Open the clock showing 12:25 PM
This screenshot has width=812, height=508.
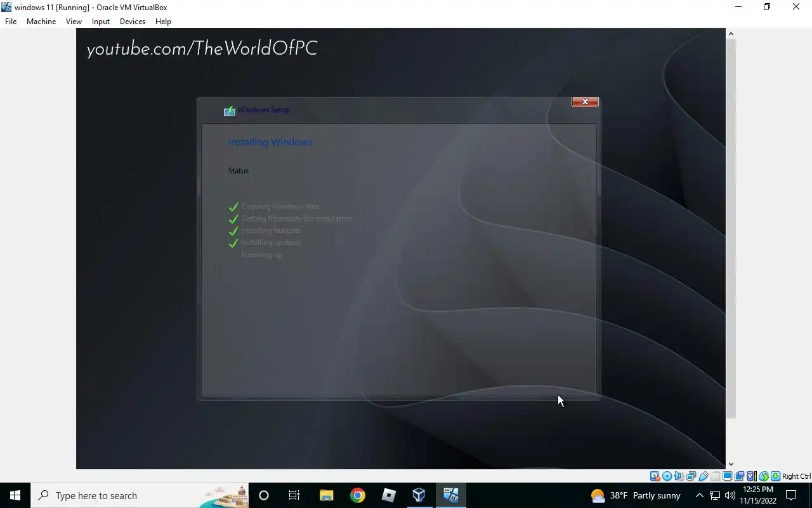(759, 495)
